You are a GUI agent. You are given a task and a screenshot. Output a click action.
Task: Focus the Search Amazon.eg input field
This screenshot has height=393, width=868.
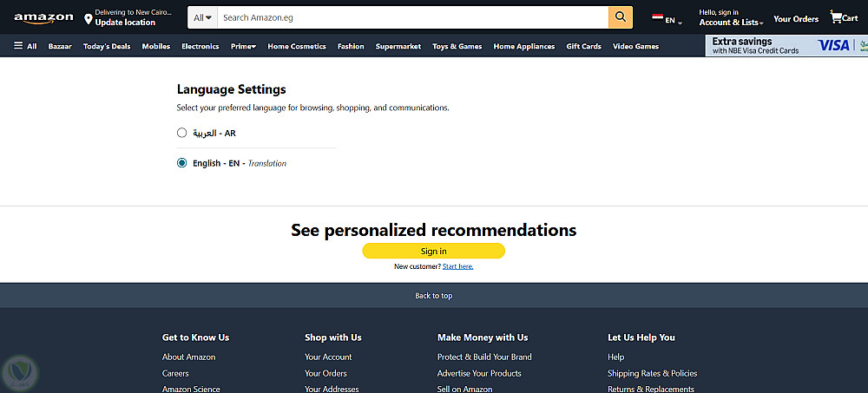tap(413, 17)
